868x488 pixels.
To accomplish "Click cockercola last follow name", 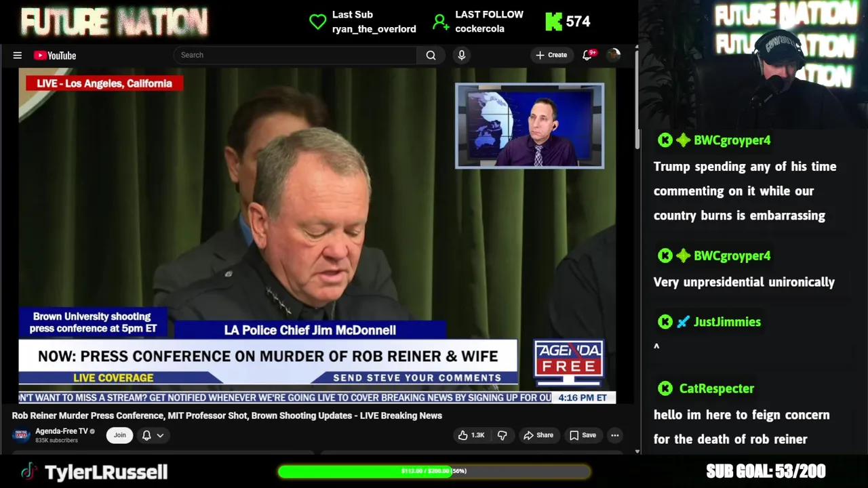I will [x=479, y=29].
